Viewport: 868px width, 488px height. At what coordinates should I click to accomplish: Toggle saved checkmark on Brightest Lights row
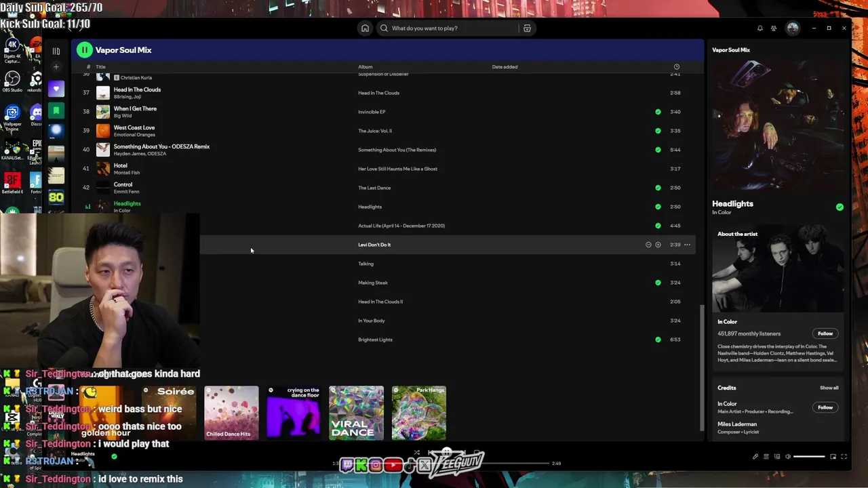(658, 340)
